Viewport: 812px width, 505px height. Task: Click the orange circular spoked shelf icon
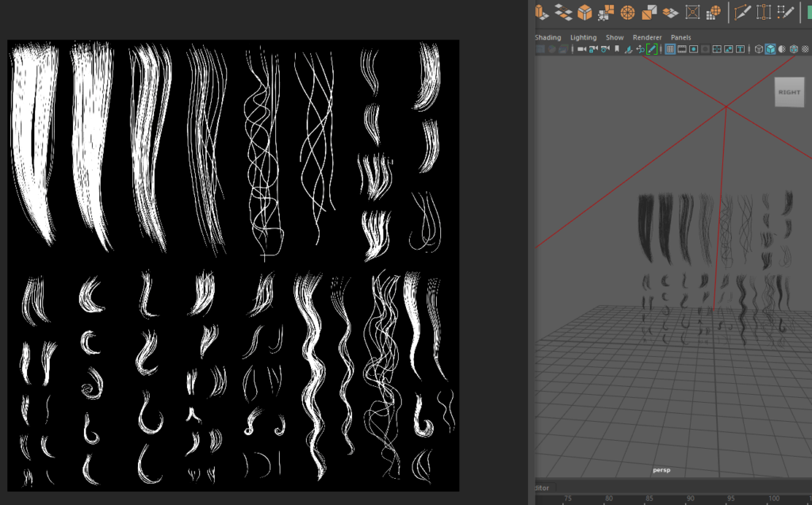[x=628, y=12]
